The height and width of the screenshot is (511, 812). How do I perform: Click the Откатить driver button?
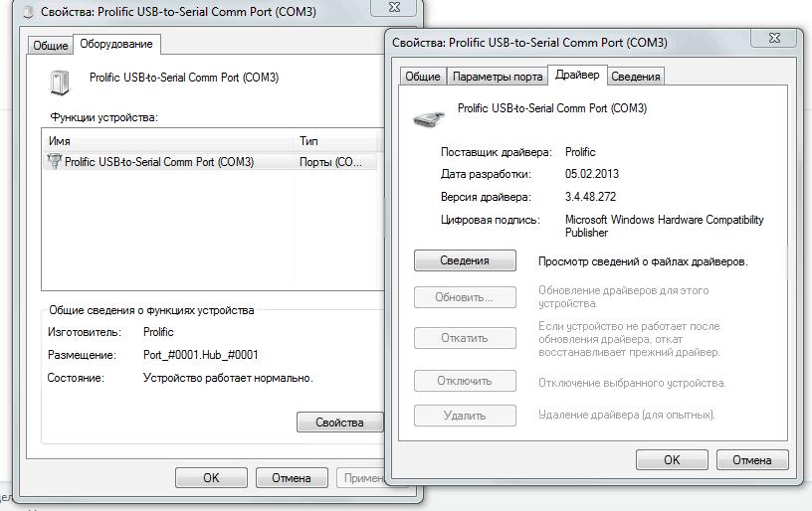465,338
